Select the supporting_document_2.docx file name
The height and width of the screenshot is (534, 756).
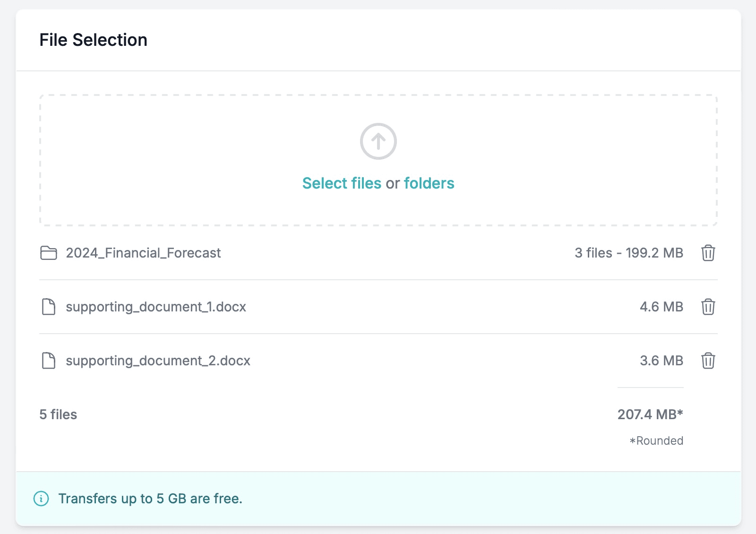158,361
